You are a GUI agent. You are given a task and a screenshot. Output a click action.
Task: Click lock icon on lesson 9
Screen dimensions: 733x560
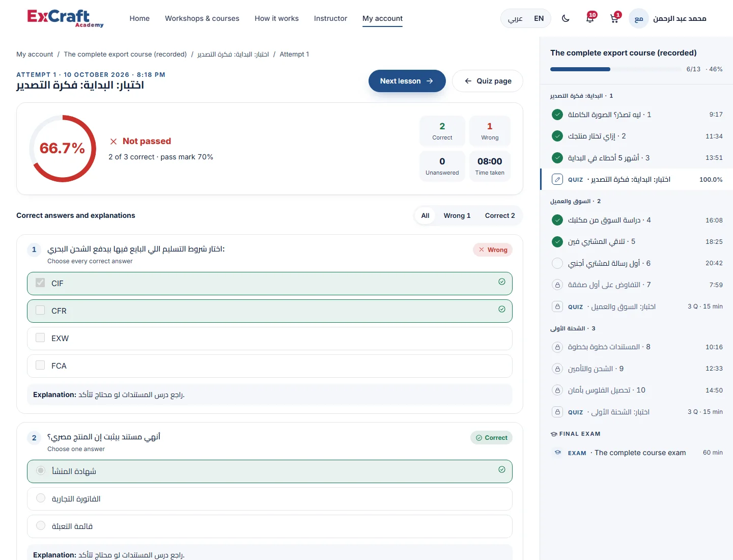[557, 369]
